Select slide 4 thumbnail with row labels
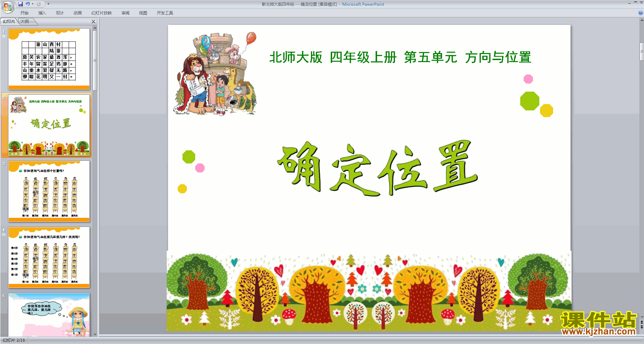The image size is (644, 344). (49, 257)
